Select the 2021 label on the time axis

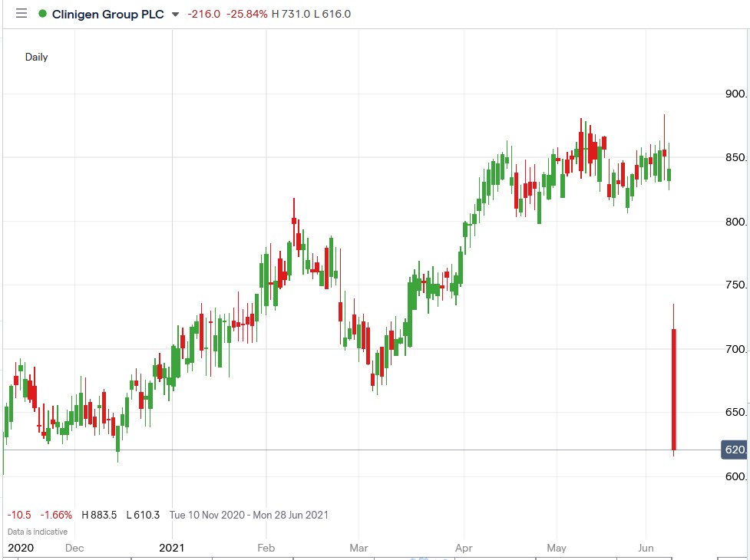point(172,548)
